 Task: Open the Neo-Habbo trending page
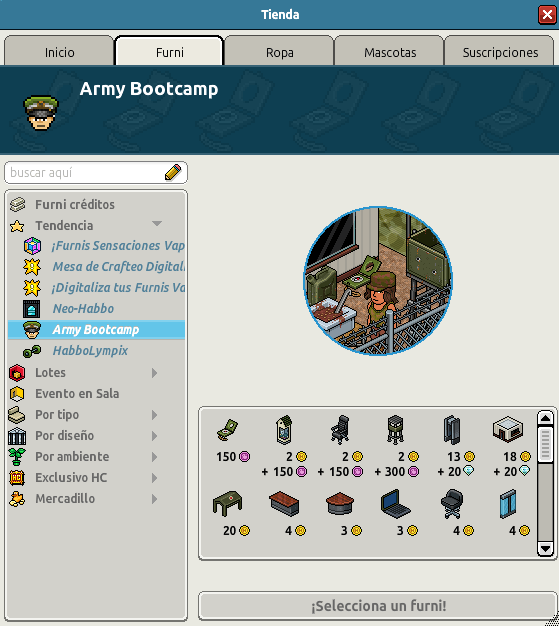(x=83, y=309)
